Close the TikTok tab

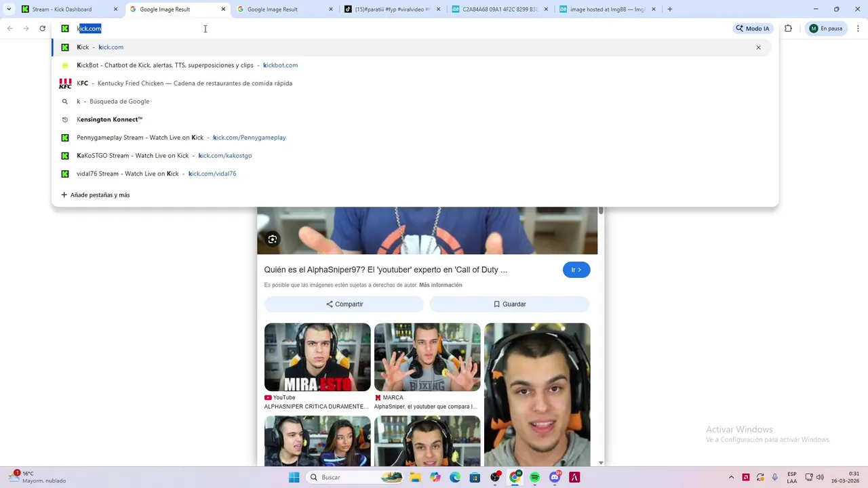438,9
